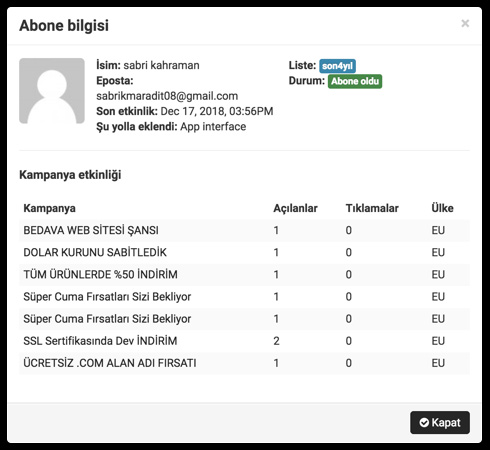The image size is (490, 450).
Task: Select the DOLAR KURUNU SABİTLEDİK campaign row
Action: coord(244,252)
